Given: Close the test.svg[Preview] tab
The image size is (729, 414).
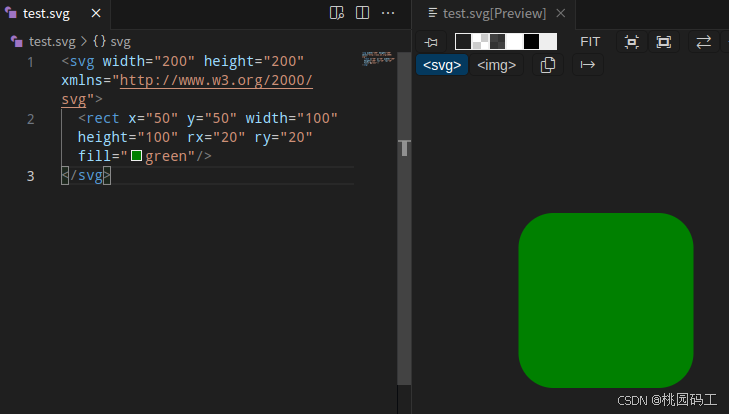Looking at the screenshot, I should click(561, 13).
